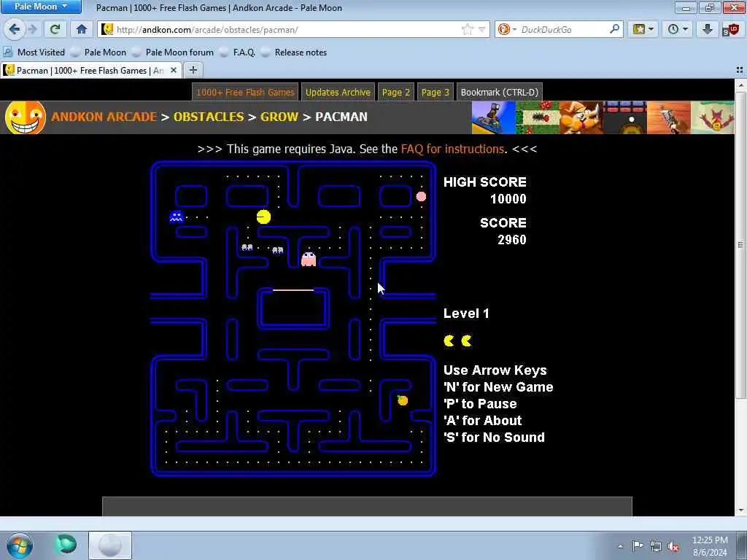This screenshot has width=747, height=560.
Task: Click the orange bonus fruit
Action: click(x=403, y=400)
